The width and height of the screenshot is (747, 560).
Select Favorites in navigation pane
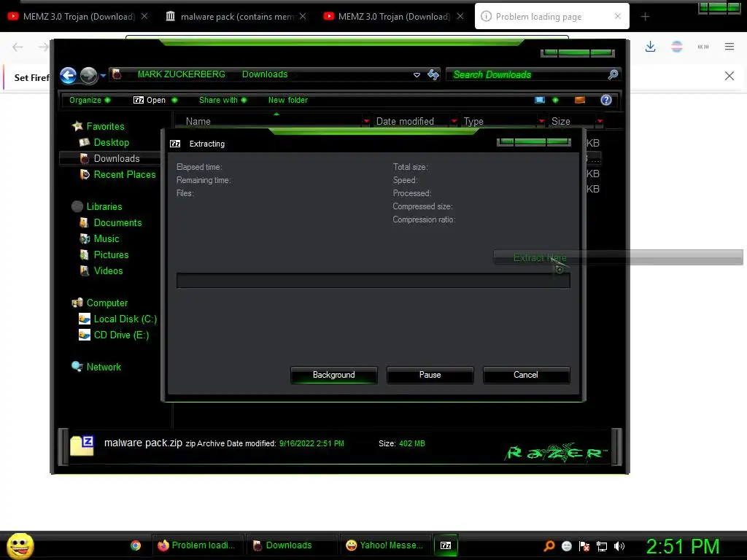pyautogui.click(x=98, y=126)
